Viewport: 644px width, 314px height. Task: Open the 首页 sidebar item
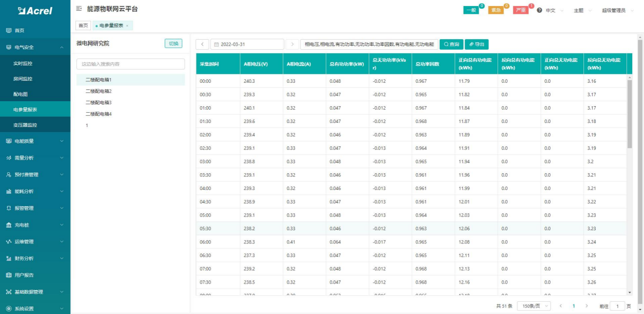click(35, 30)
